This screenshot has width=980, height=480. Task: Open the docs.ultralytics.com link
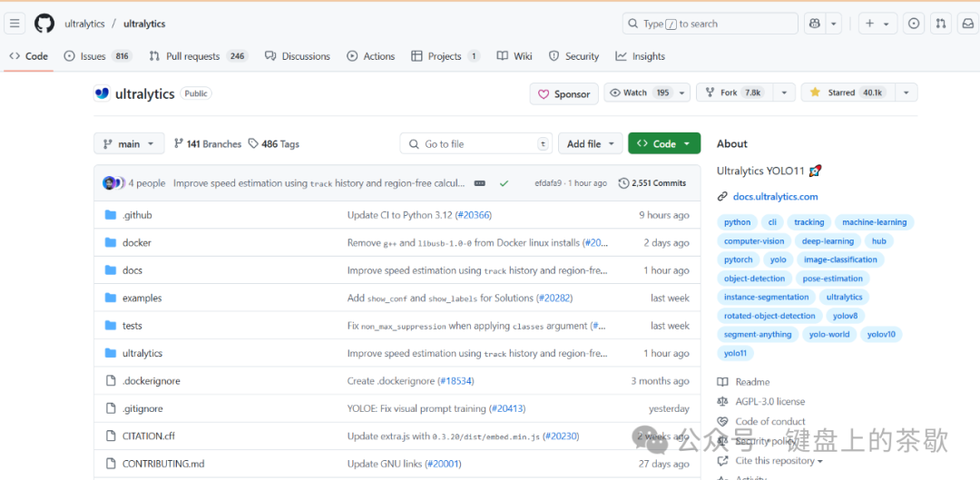[x=777, y=196]
